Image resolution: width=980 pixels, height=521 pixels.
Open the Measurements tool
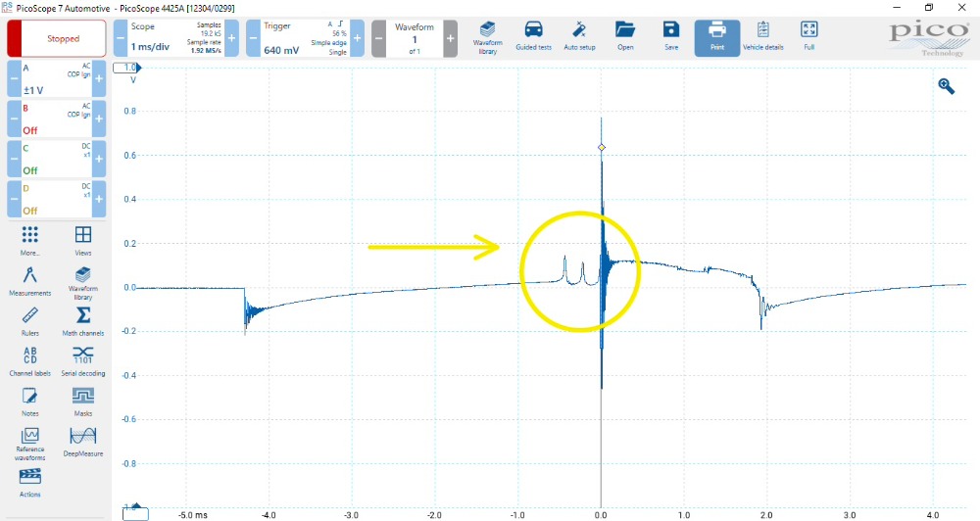pyautogui.click(x=29, y=280)
